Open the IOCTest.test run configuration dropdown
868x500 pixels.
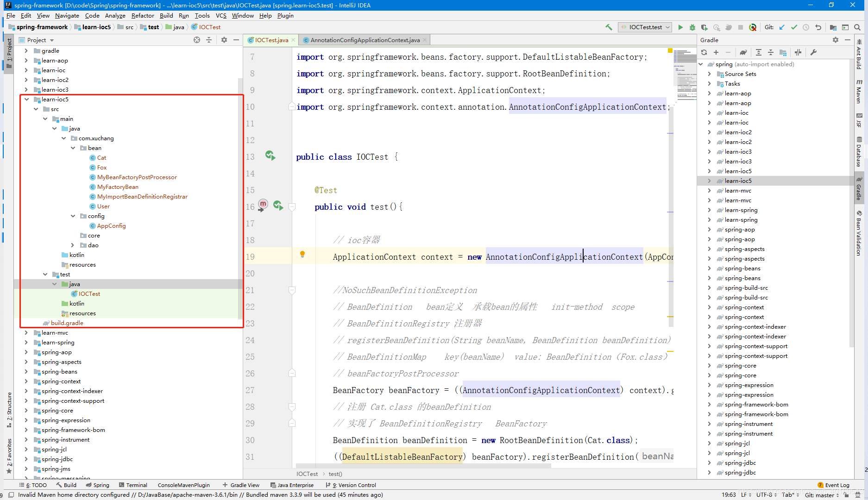click(645, 27)
